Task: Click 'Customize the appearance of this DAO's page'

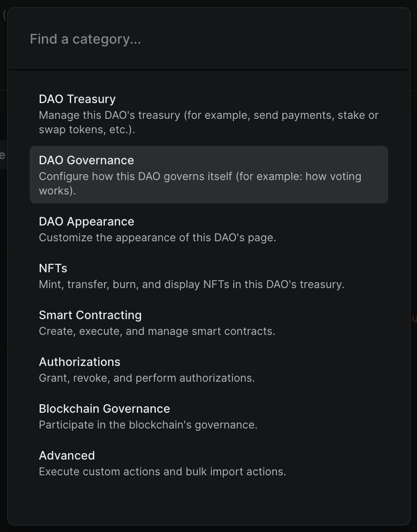Action: pos(157,238)
